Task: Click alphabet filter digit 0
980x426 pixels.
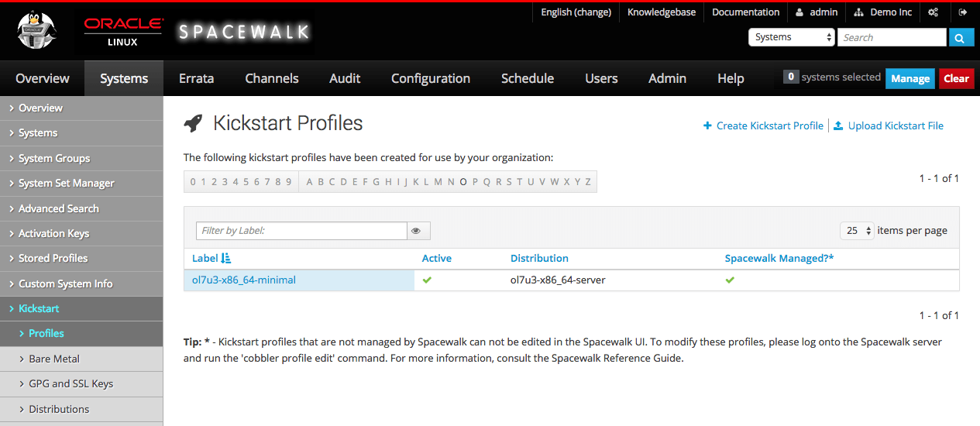Action: pos(194,182)
